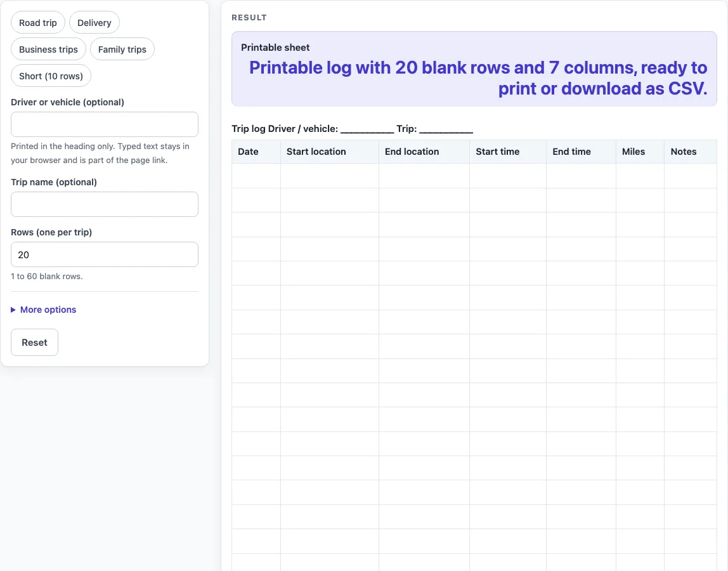This screenshot has height=571, width=728.
Task: Click into the Trip name field
Action: pyautogui.click(x=105, y=204)
